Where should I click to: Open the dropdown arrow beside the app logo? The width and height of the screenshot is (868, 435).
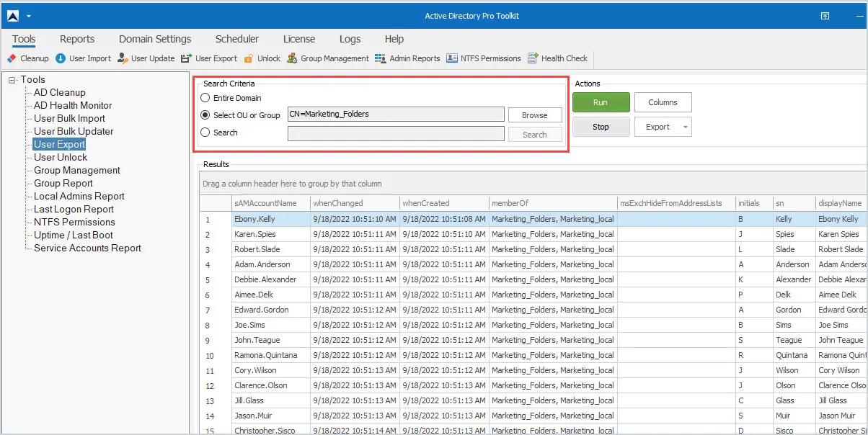tap(29, 16)
